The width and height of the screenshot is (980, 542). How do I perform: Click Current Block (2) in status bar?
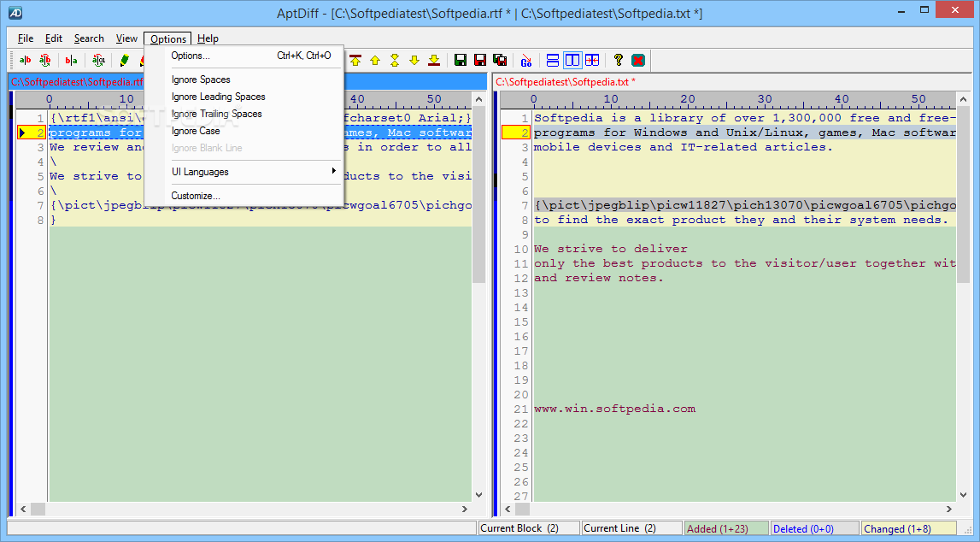pos(529,528)
